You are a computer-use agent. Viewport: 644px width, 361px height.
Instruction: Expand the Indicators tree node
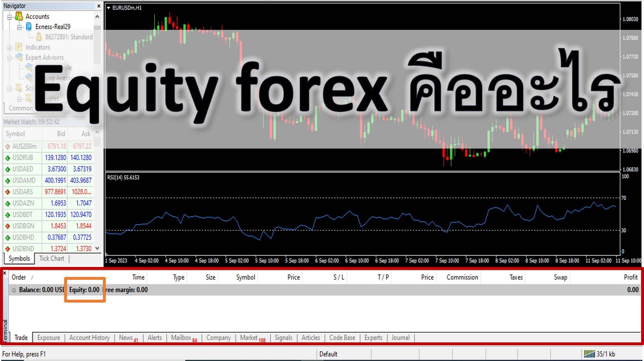tap(10, 48)
